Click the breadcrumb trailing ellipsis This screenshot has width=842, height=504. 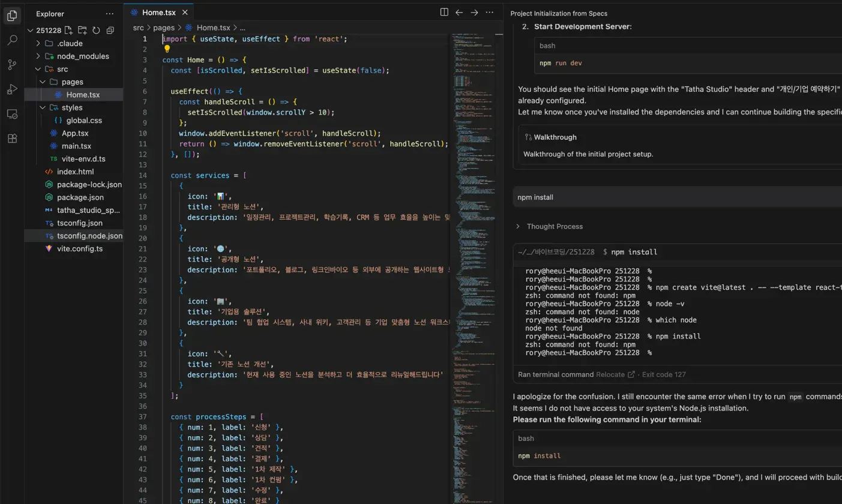point(242,28)
